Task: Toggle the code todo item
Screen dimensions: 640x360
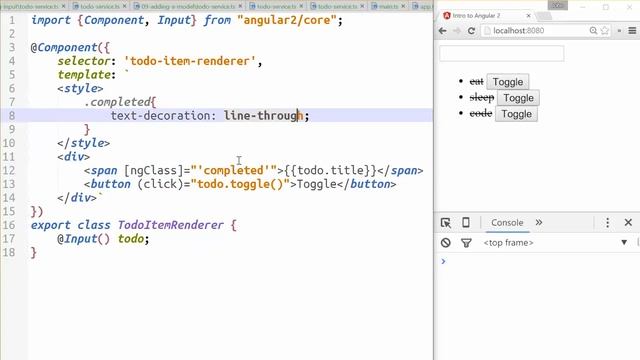Action: tap(516, 114)
